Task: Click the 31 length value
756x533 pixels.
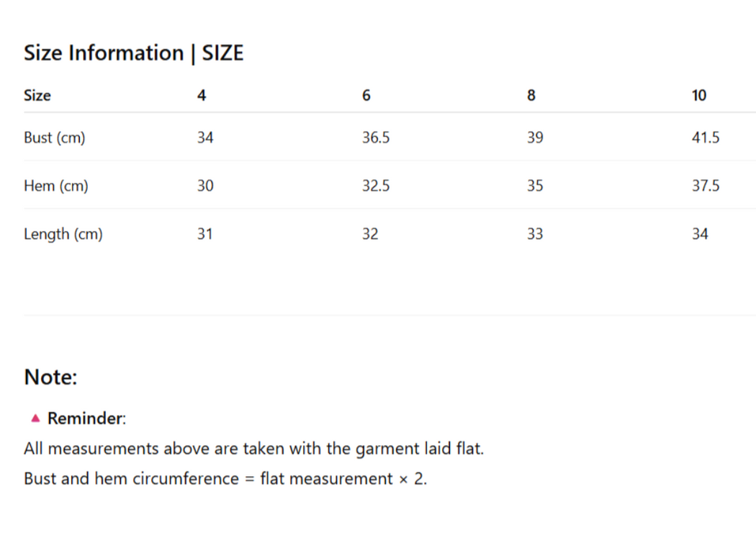Action: point(204,234)
